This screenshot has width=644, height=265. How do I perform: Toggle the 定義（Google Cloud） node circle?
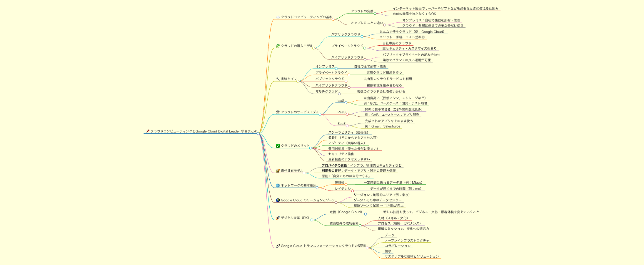366,214
